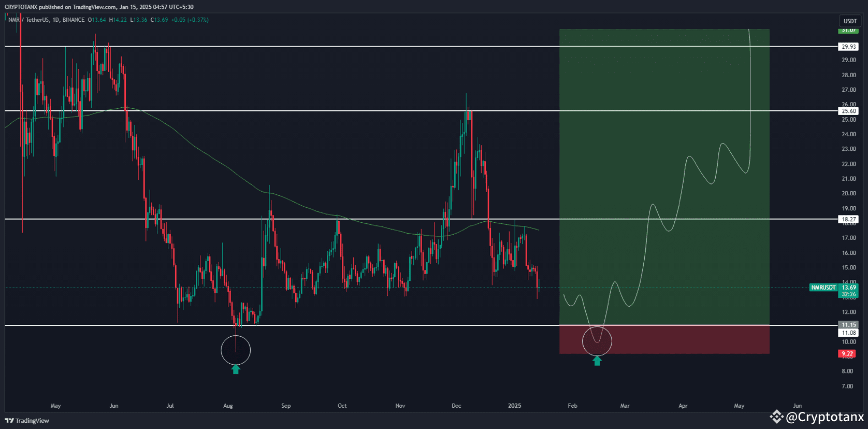Click the 18.27 price line label
The height and width of the screenshot is (429, 868).
(848, 219)
